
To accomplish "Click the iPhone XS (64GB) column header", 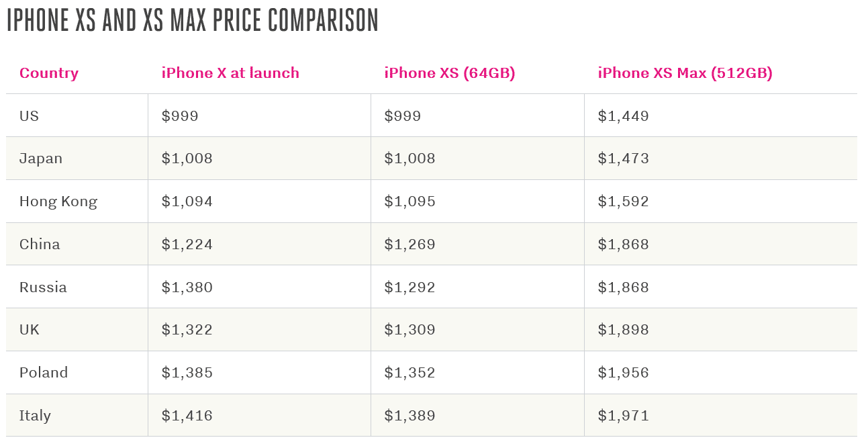I will 450,73.
